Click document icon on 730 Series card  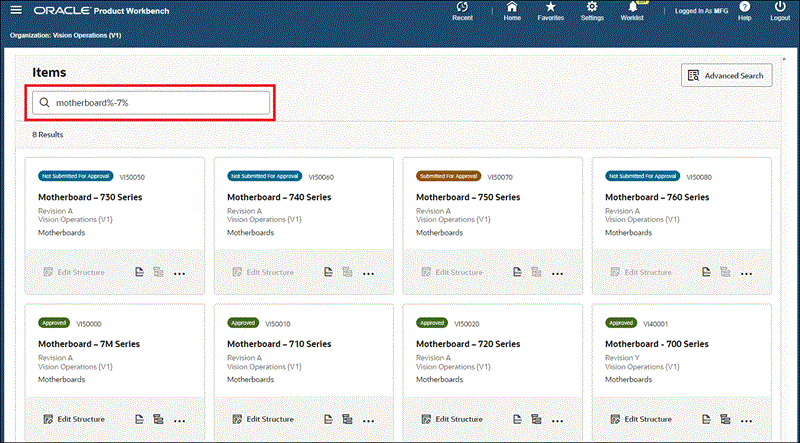139,272
